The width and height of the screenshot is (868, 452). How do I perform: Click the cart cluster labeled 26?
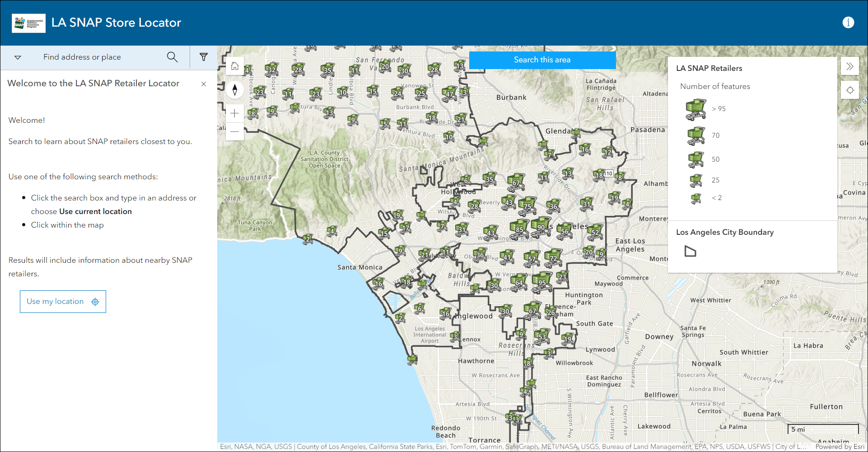pyautogui.click(x=551, y=312)
